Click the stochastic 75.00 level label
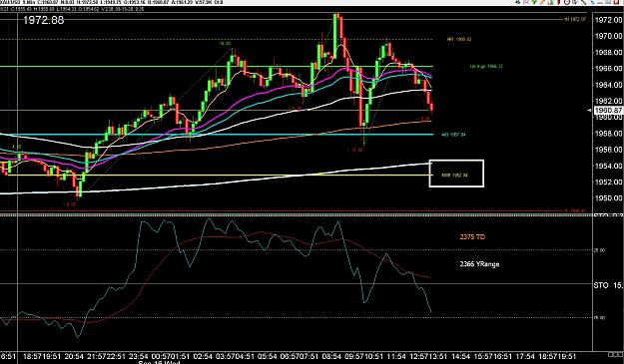Image resolution: width=624 pixels, height=364 pixels. coord(599,318)
